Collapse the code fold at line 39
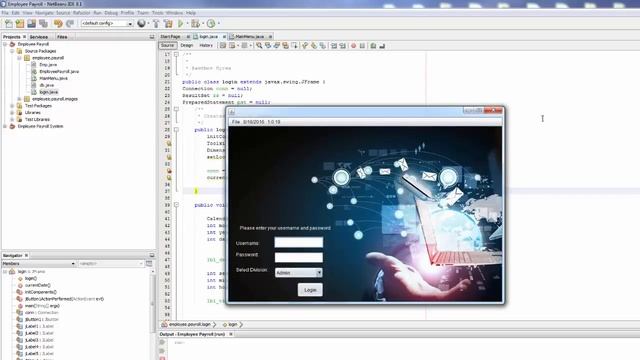 point(176,205)
